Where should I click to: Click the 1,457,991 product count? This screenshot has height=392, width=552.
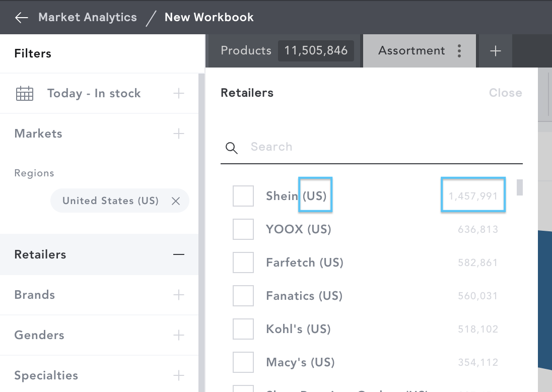pos(473,196)
